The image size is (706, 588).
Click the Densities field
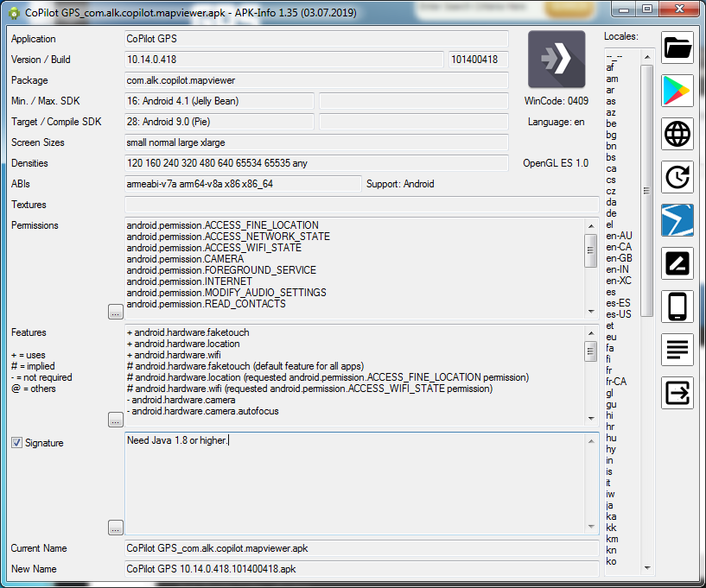point(316,163)
